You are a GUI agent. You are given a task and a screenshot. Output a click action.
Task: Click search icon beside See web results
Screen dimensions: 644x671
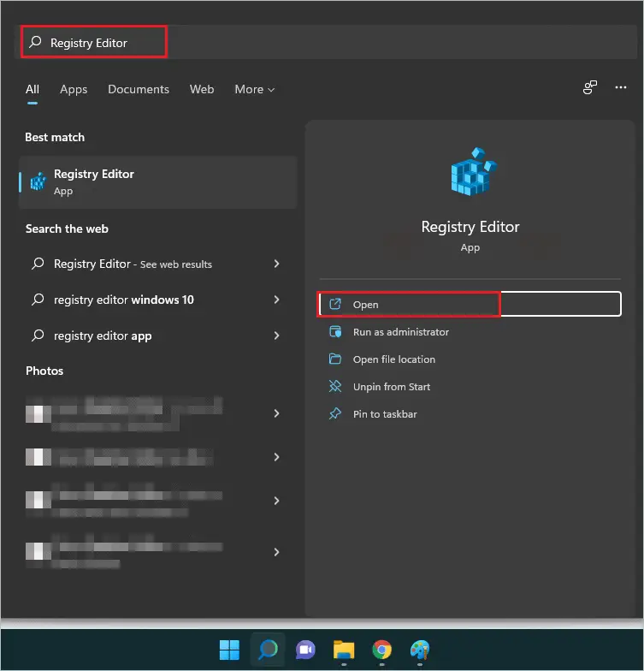38,264
